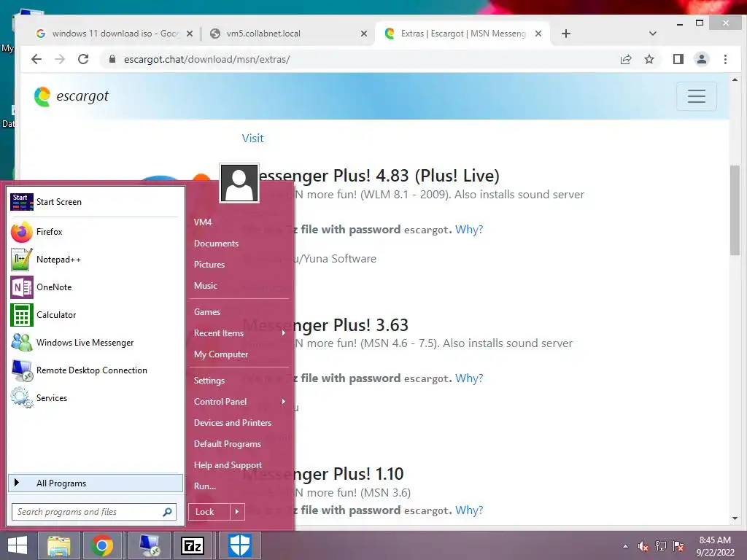Follow the Visit link
The width and height of the screenshot is (747, 560).
252,138
